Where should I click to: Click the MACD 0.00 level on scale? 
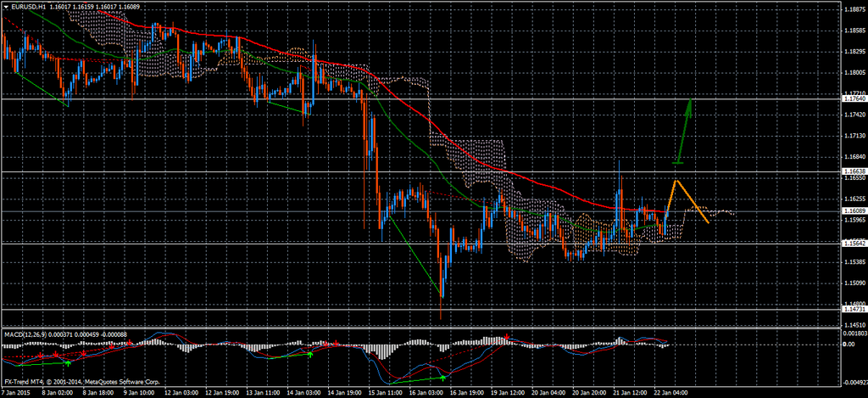click(852, 345)
